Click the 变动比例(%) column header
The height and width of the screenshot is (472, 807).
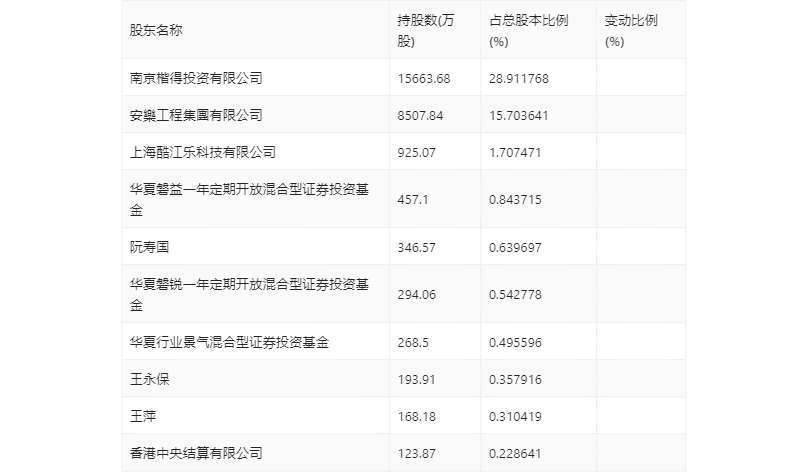pos(631,30)
